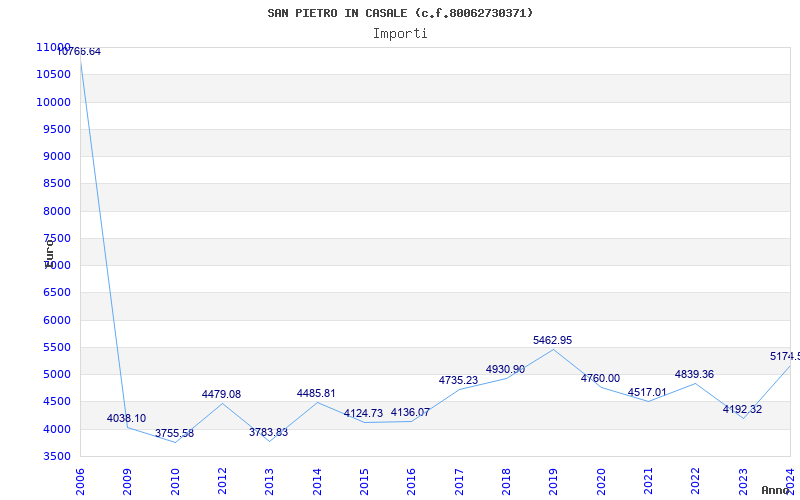800x500 pixels.
Task: Click the 4517.01 value for 2021
Action: [x=647, y=392]
